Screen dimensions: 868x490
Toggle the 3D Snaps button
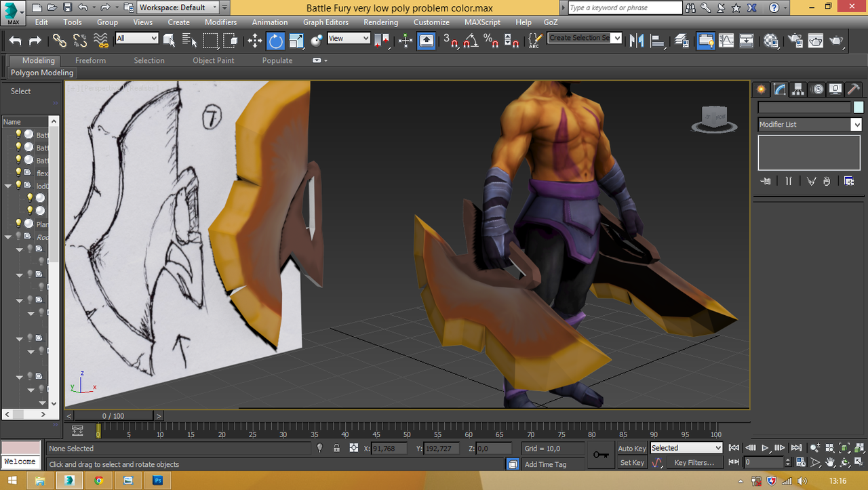coord(450,41)
